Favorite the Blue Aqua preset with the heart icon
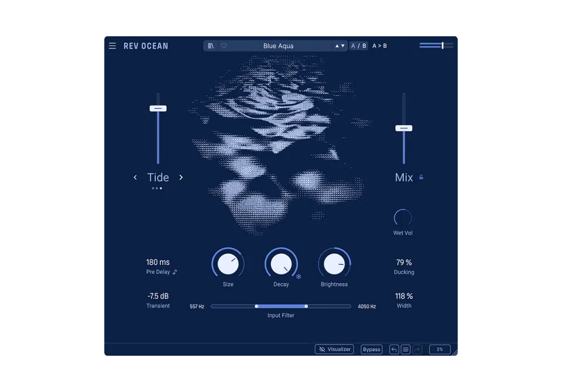The width and height of the screenshot is (562, 392). pos(224,46)
